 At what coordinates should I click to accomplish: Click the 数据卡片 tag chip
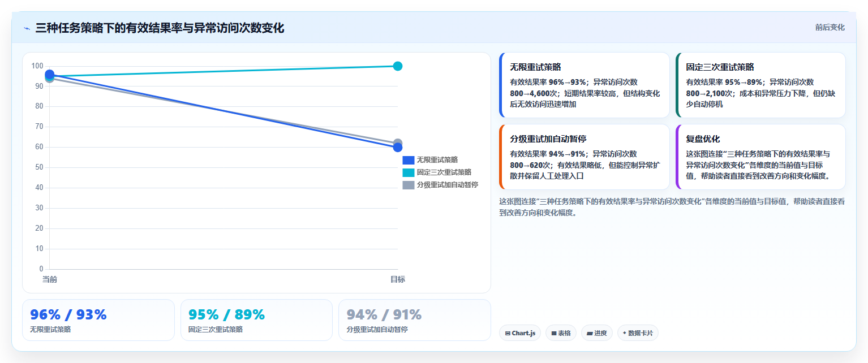pos(638,333)
